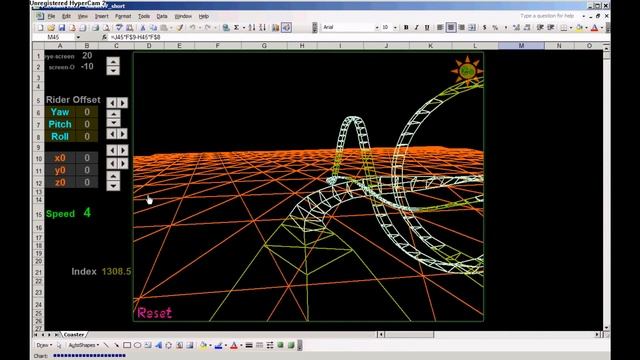Open the AutoShapes dropdown
The image size is (640, 360).
84,345
